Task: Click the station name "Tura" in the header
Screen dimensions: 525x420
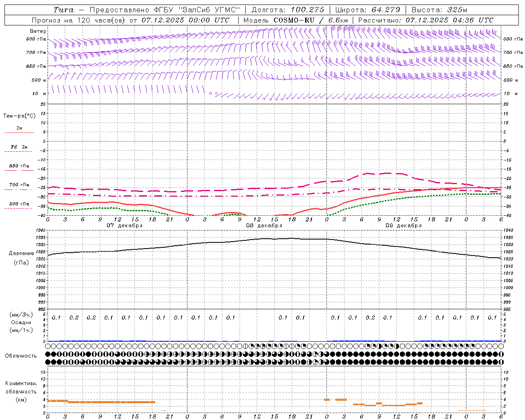Action: [x=64, y=10]
